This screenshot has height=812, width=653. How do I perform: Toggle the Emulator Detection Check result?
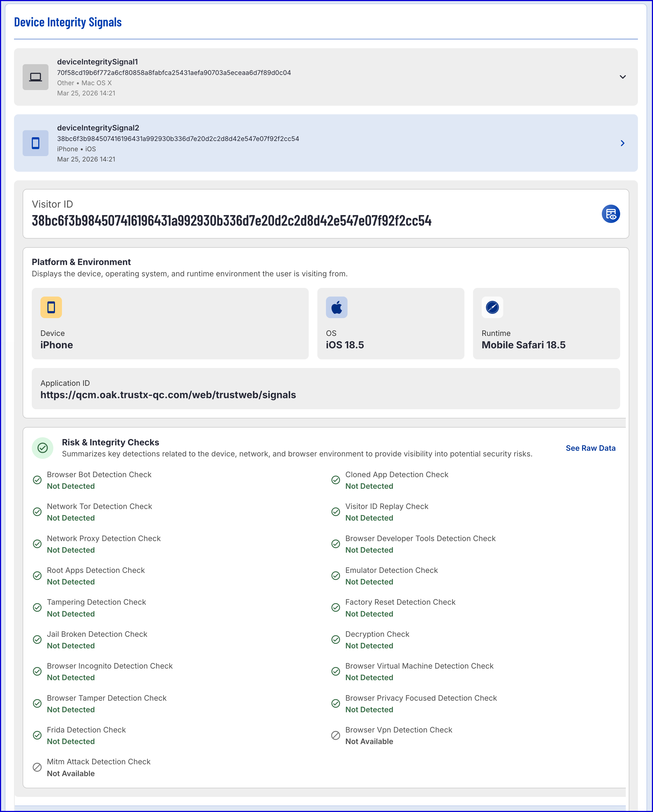[336, 576]
